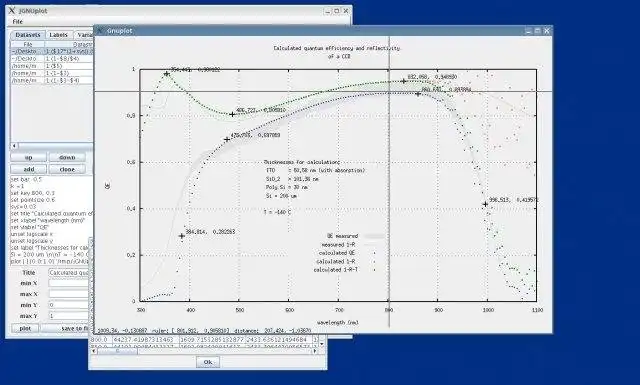Click left arrow of data dialog horizontal scrollbar
640x385 pixels.
pyautogui.click(x=93, y=351)
